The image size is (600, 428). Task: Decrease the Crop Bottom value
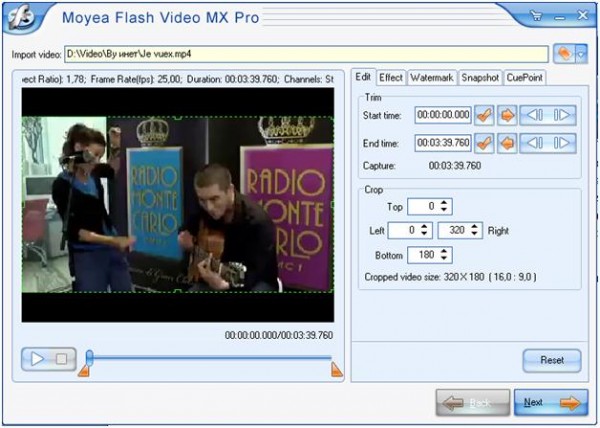tap(444, 259)
